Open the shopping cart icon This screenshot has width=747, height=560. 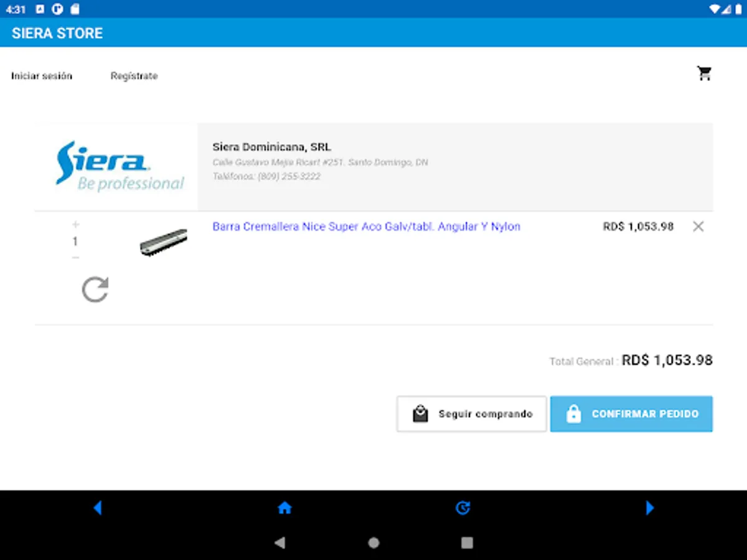click(x=704, y=73)
